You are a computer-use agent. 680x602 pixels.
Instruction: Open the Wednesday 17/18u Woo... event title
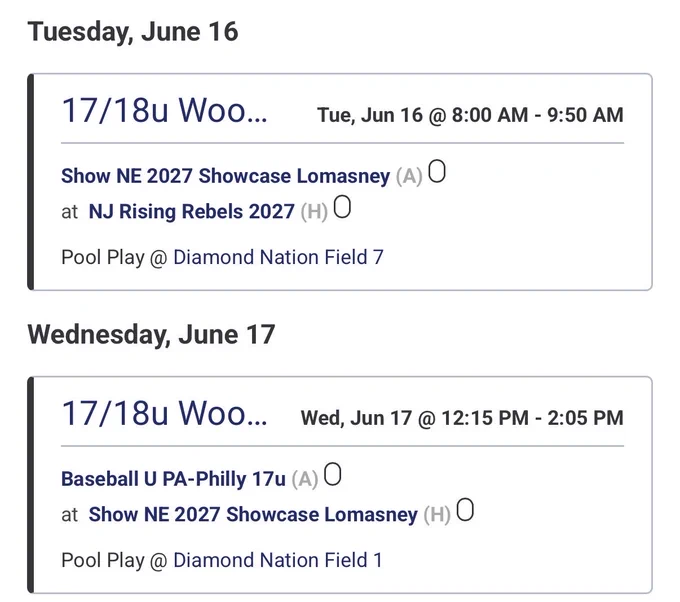[x=164, y=413]
